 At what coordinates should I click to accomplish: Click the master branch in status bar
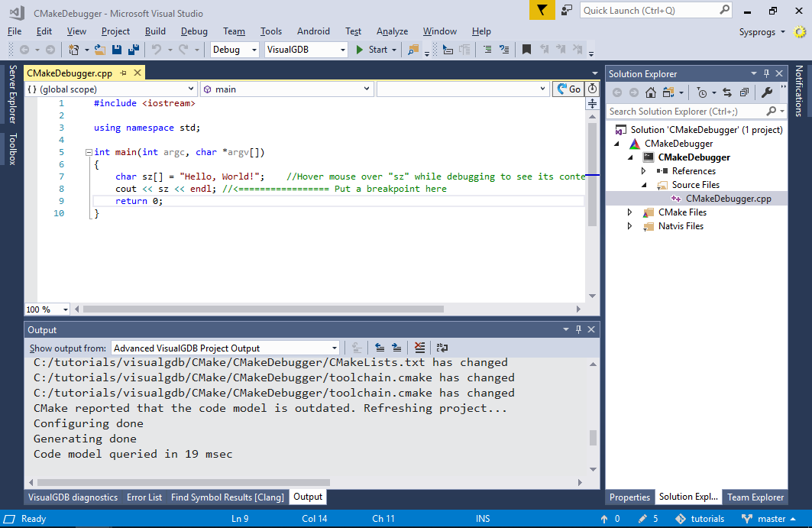pos(769,519)
